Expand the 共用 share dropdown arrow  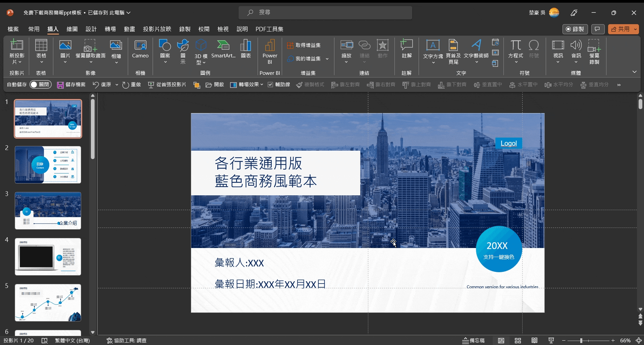[x=635, y=29]
